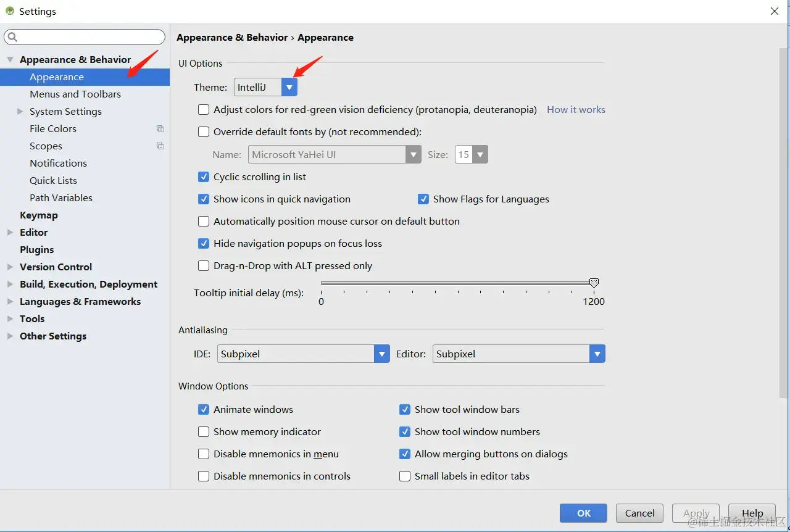Check Disable mnemonics in menu
This screenshot has height=532, width=790.
click(x=204, y=454)
